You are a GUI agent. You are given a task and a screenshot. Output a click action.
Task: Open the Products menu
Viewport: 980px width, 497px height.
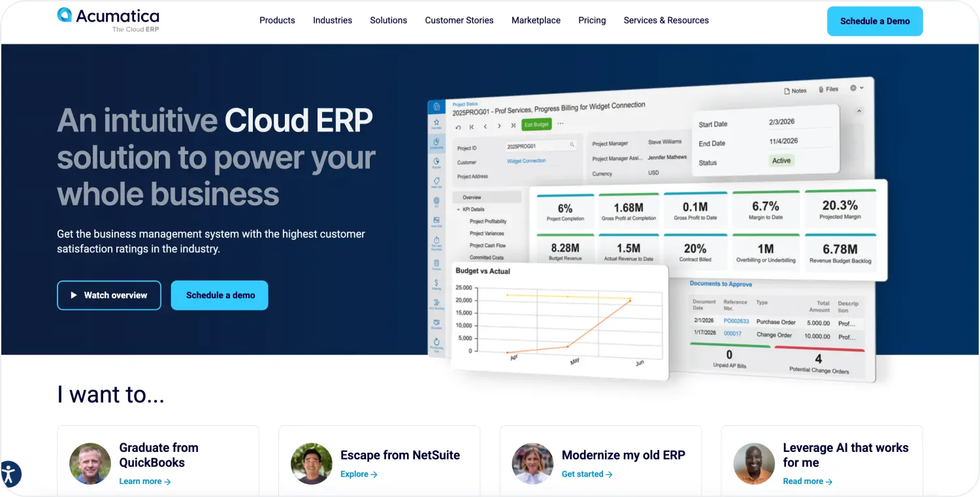point(277,20)
